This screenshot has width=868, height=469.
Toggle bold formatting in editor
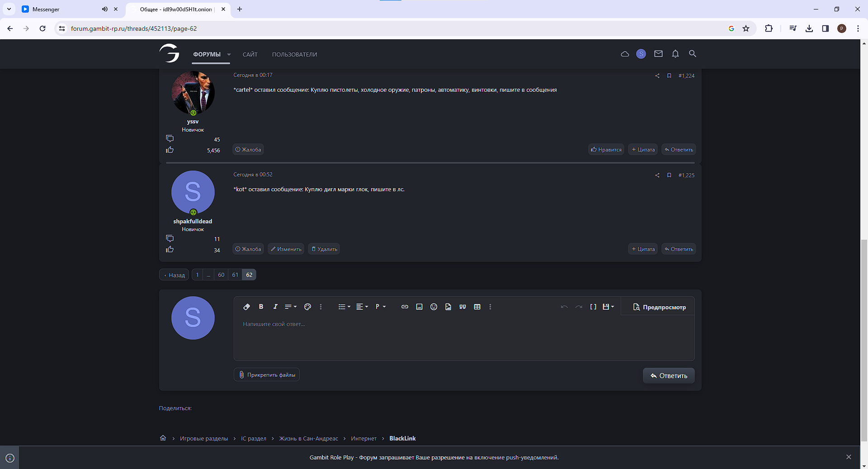261,307
